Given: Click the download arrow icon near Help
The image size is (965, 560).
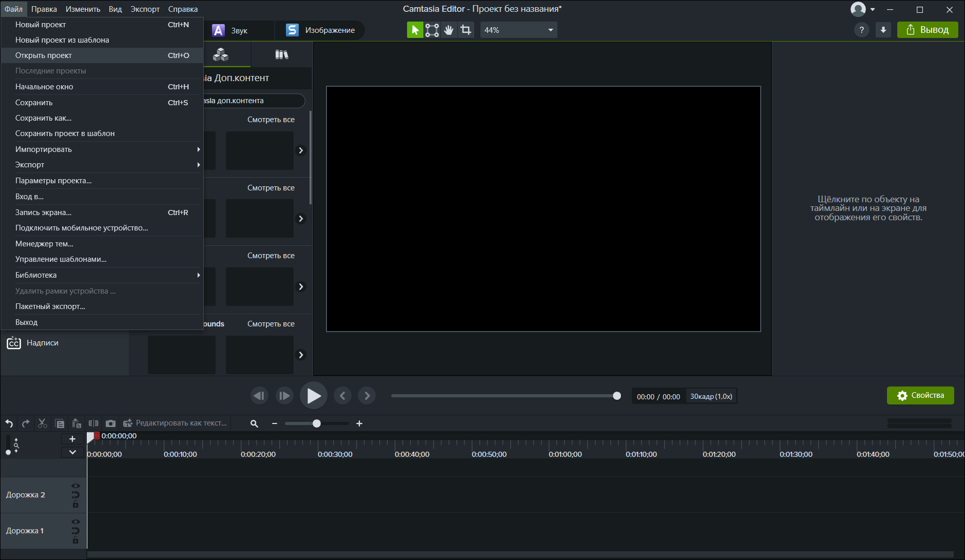Looking at the screenshot, I should click(883, 30).
